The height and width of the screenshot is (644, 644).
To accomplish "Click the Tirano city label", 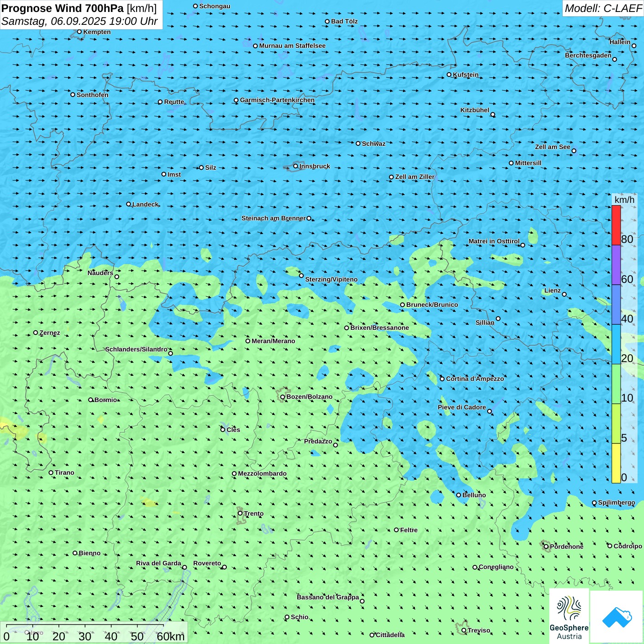I will click(64, 472).
